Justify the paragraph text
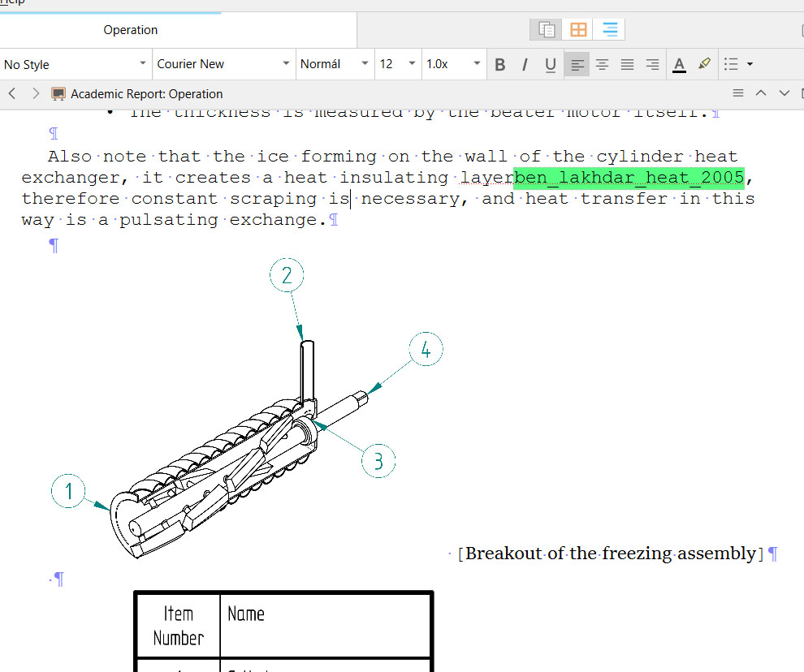The width and height of the screenshot is (804, 672). tap(627, 65)
